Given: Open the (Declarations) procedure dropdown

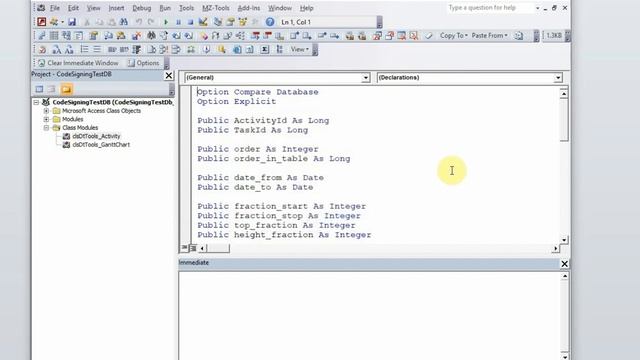Looking at the screenshot, I should coord(558,78).
